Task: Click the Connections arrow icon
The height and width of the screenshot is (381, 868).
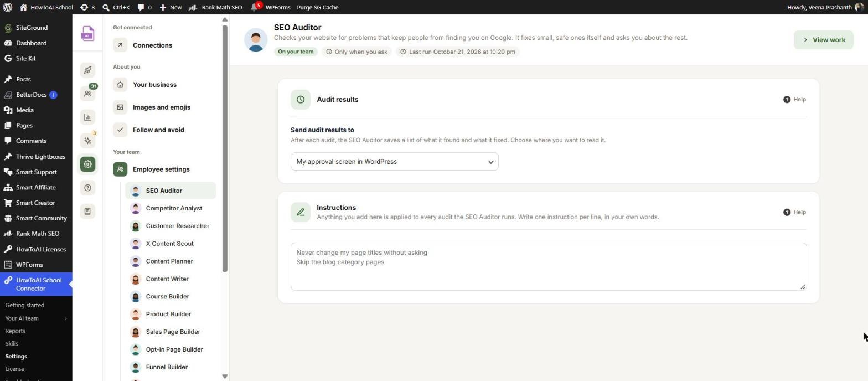Action: 120,45
